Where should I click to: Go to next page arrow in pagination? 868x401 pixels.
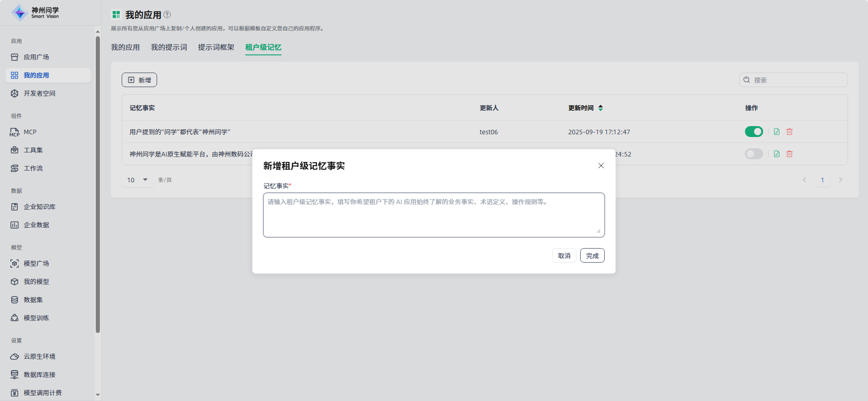click(840, 180)
